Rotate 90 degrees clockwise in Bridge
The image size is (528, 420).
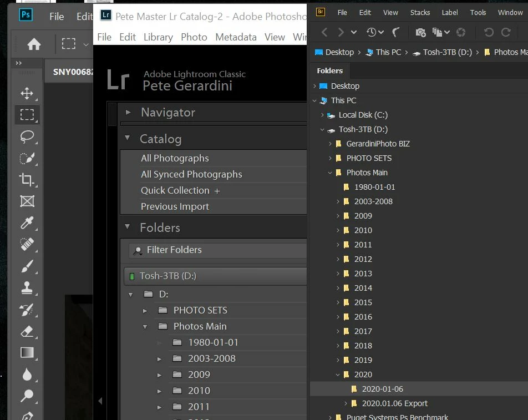[506, 32]
